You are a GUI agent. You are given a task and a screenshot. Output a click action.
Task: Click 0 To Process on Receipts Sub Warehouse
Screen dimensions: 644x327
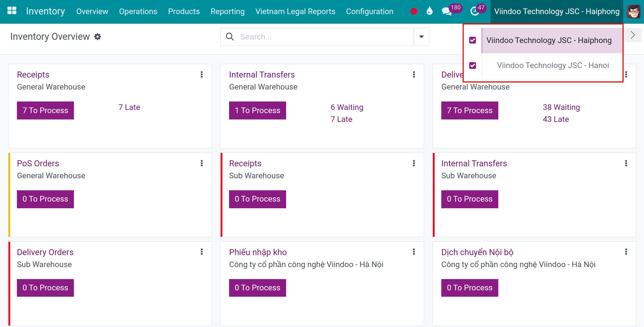coord(258,199)
